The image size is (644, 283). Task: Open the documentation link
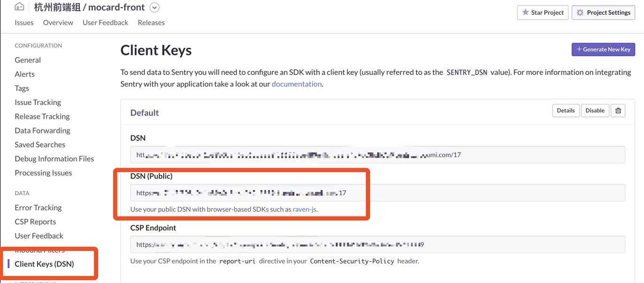(297, 84)
